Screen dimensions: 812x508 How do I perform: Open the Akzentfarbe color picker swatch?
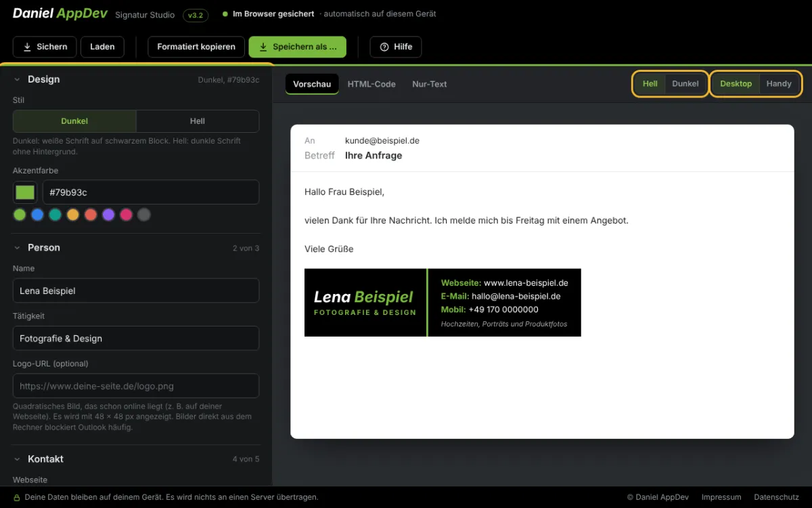25,192
